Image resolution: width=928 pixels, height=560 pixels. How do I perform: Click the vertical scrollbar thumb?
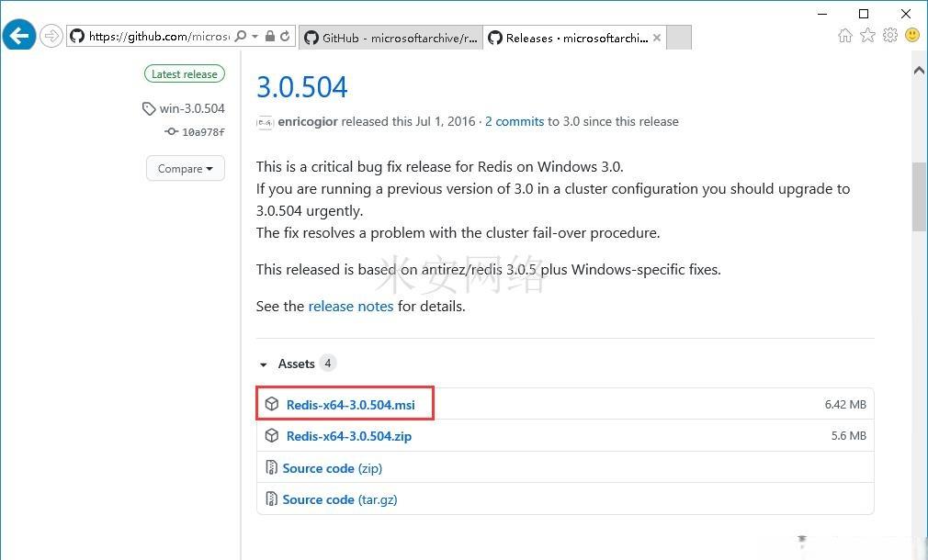click(919, 196)
